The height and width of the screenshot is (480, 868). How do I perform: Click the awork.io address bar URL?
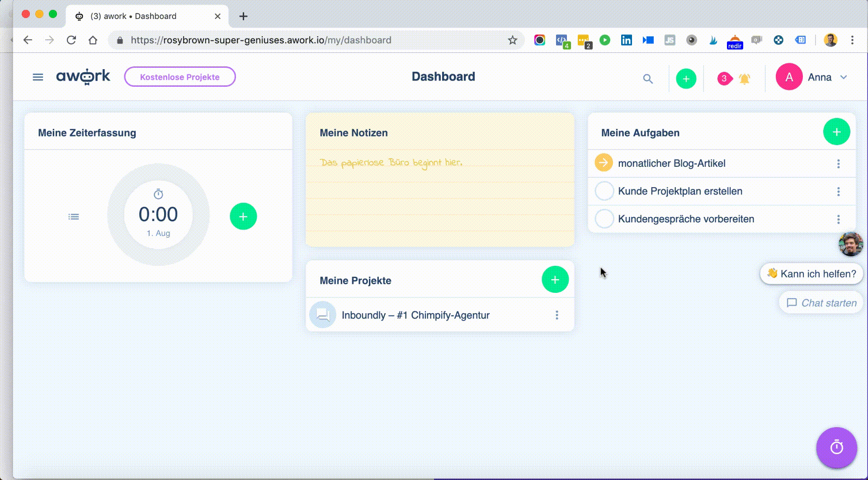[261, 40]
